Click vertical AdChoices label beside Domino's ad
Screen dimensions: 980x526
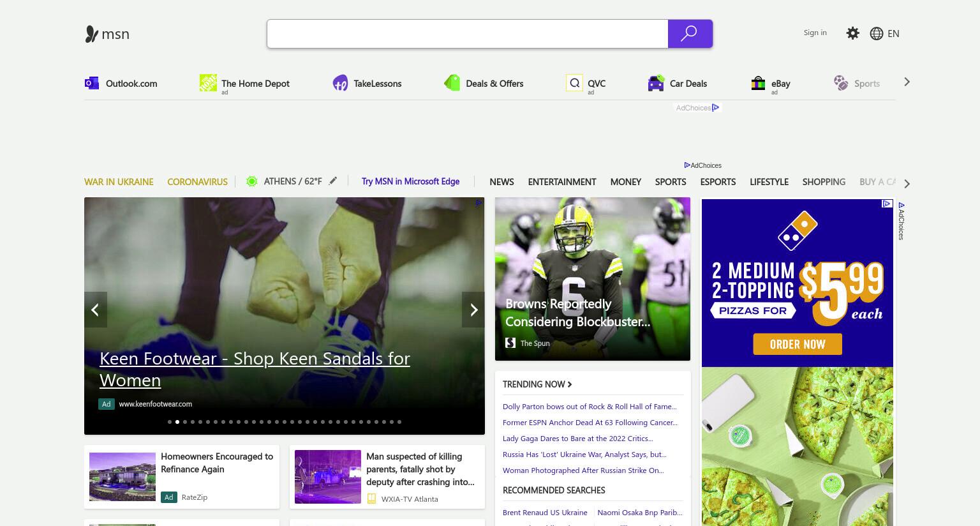point(902,221)
